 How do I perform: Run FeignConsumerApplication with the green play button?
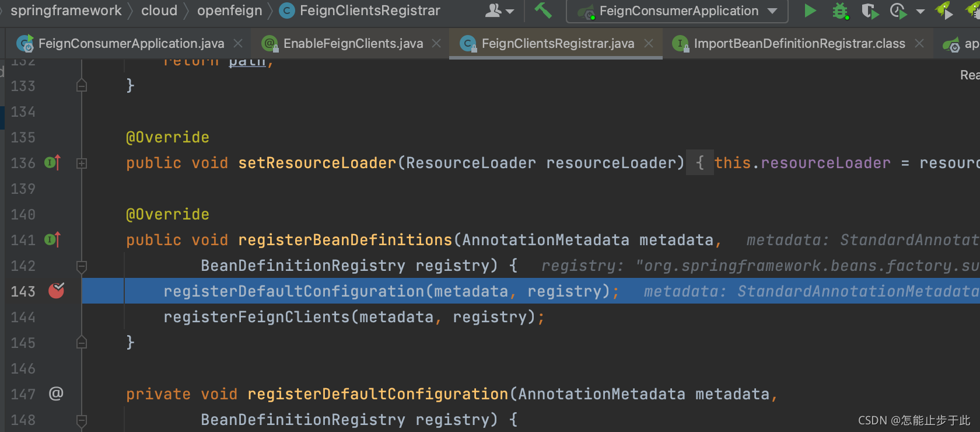click(810, 11)
